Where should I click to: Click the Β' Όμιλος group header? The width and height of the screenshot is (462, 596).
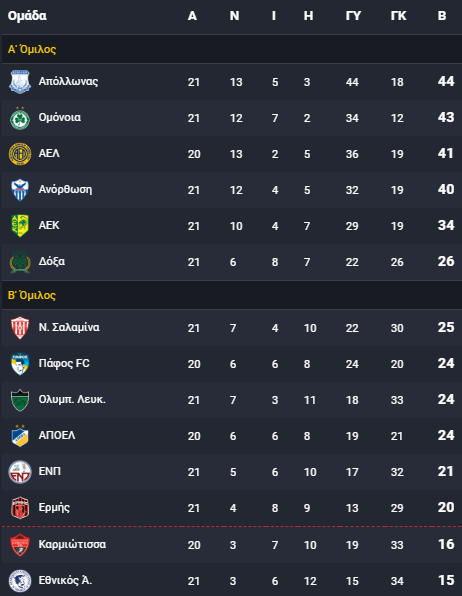(x=32, y=295)
